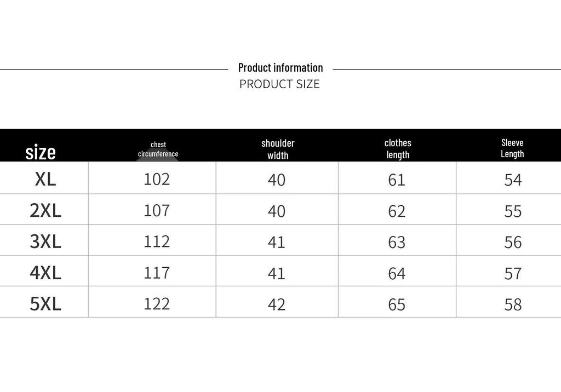561x392 pixels.
Task: Select shoulder width 42 for 5XL
Action: click(x=277, y=305)
